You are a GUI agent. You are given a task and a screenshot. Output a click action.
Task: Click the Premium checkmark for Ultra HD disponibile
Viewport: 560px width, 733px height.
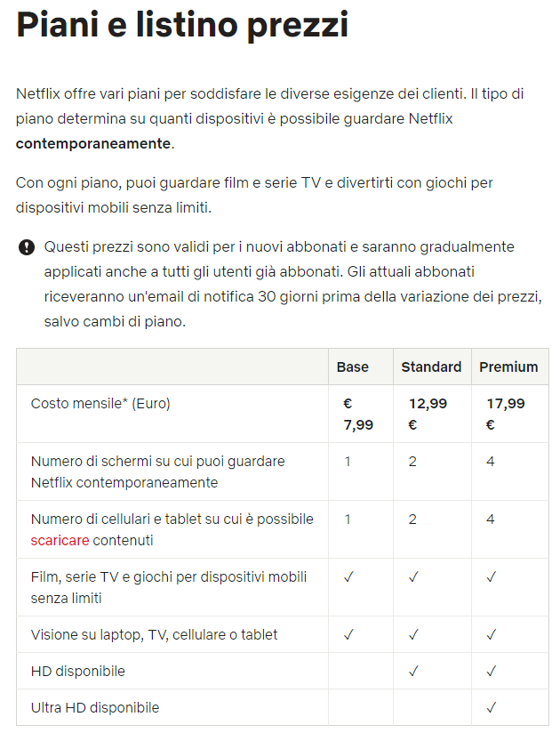click(x=491, y=708)
